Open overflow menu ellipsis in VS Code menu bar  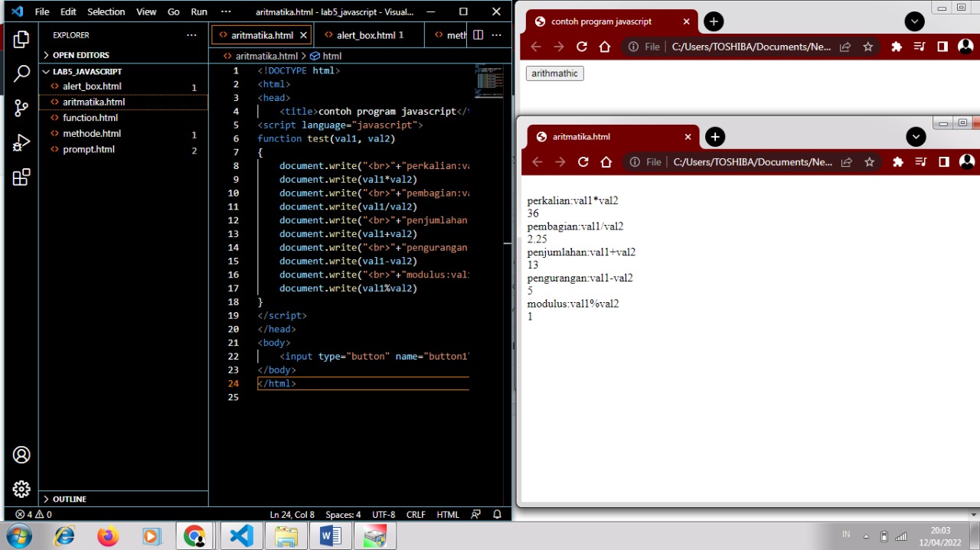[x=225, y=11]
